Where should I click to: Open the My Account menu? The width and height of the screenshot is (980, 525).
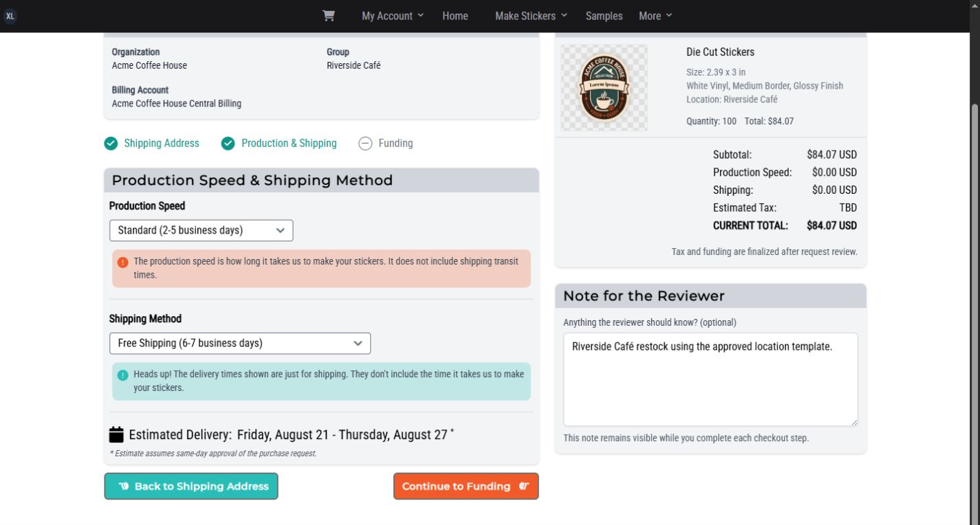(x=393, y=16)
